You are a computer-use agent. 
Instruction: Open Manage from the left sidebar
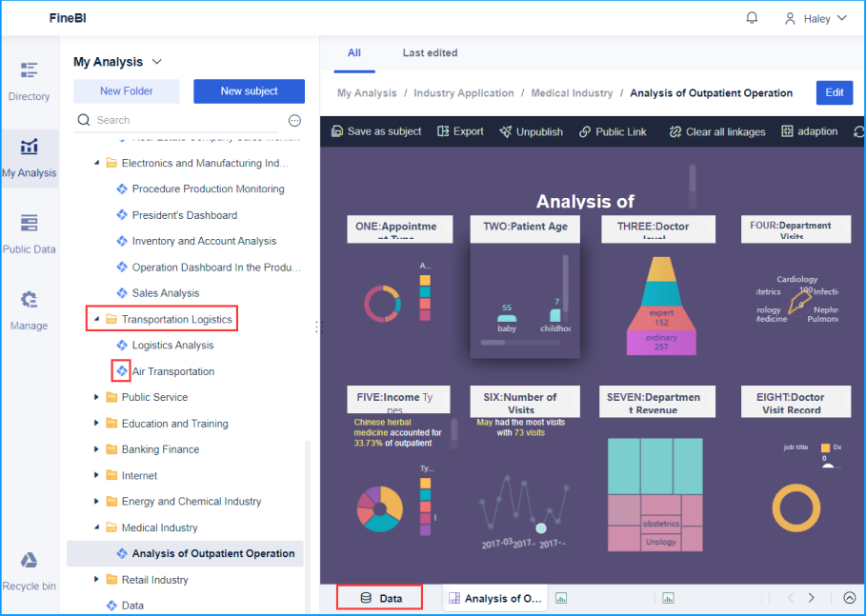[29, 312]
